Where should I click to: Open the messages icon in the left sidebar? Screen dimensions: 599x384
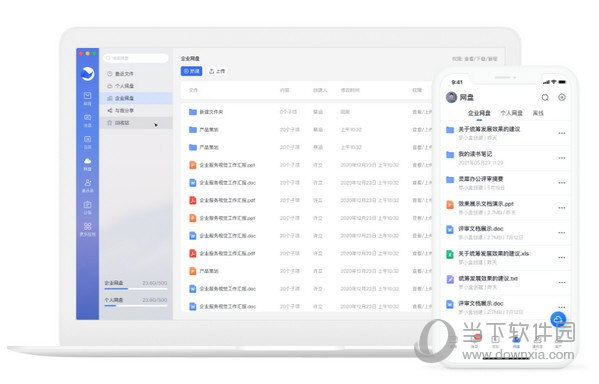pos(87,117)
